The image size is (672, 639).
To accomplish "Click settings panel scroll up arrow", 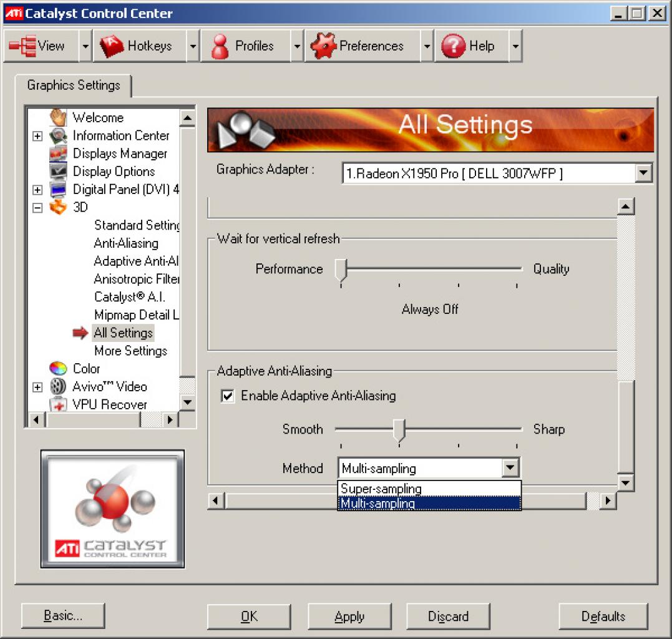I will click(x=626, y=207).
